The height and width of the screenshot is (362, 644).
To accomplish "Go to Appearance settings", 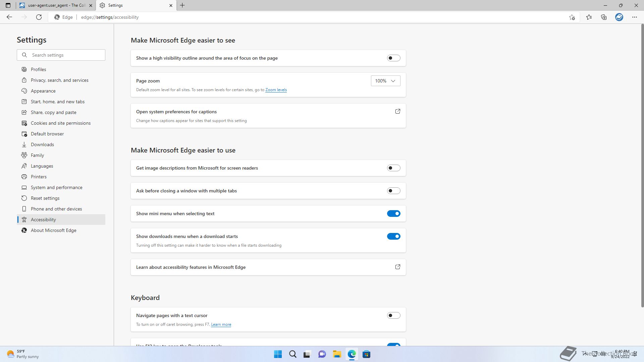I will tap(61, 91).
